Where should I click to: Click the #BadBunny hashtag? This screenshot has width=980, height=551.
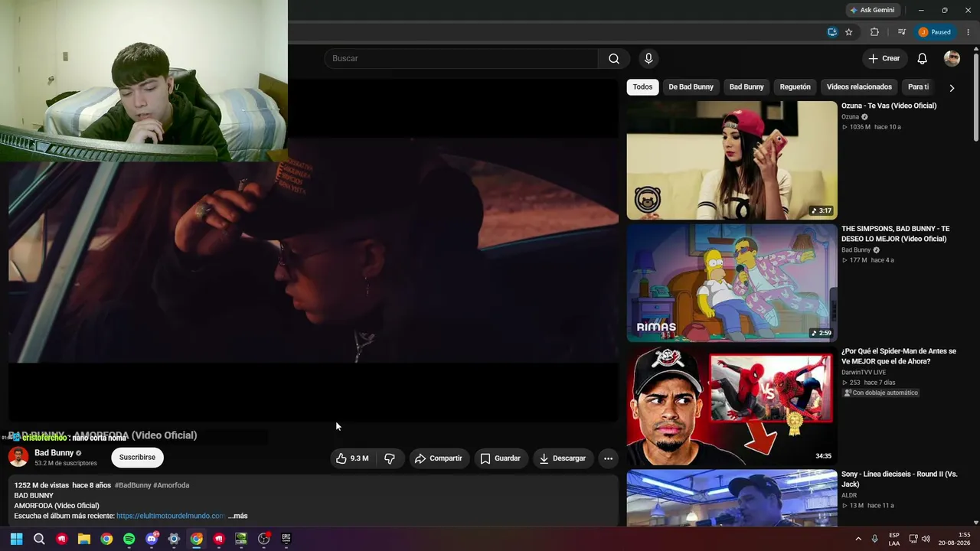coord(132,485)
